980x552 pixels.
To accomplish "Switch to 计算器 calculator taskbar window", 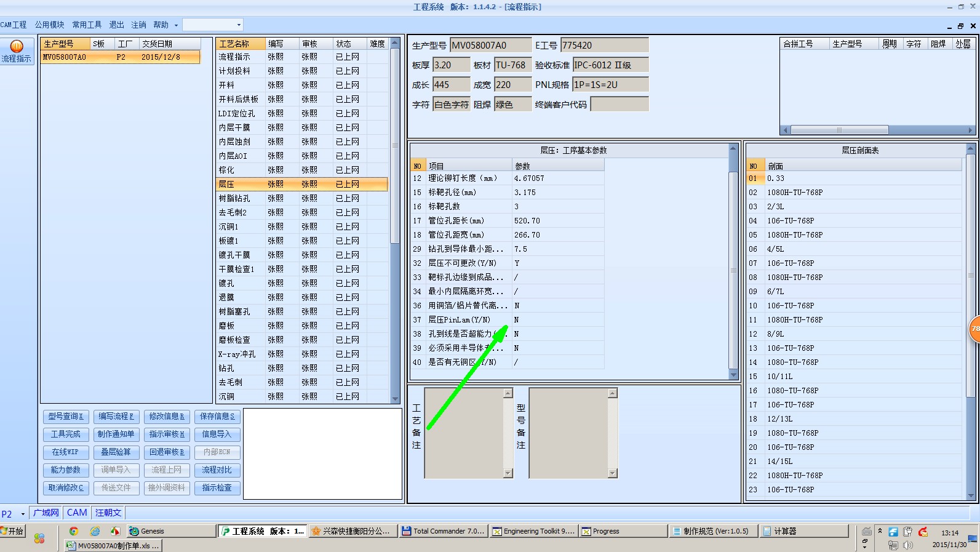I will coord(803,531).
